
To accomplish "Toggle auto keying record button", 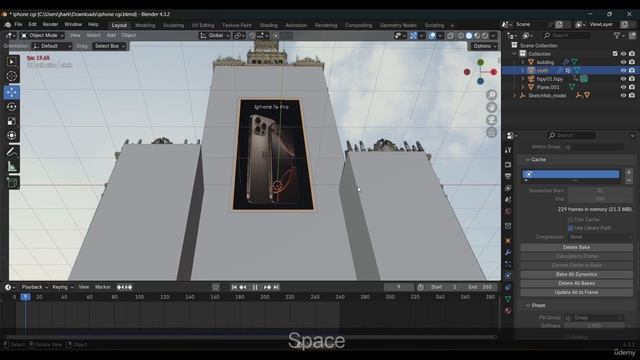I will 216,287.
